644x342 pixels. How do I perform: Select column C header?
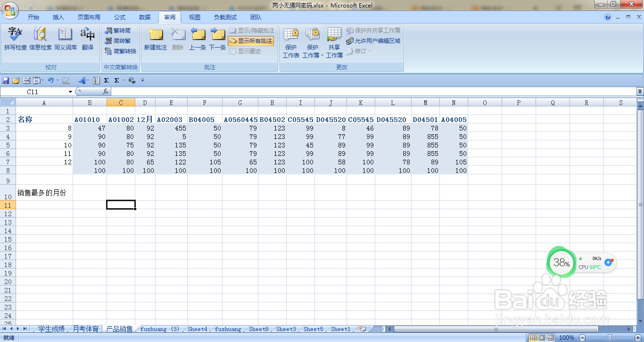pos(121,103)
